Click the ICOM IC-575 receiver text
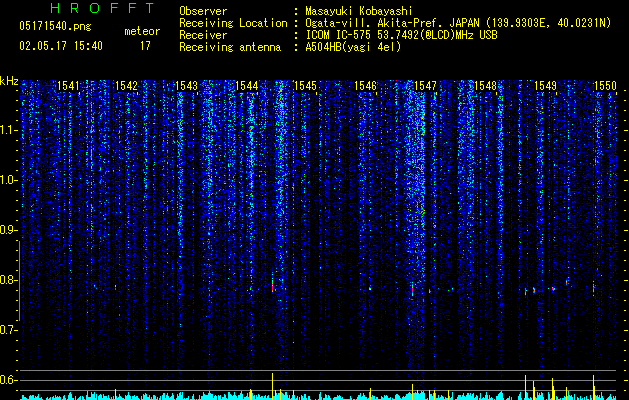The width and height of the screenshot is (629, 400). click(x=401, y=35)
